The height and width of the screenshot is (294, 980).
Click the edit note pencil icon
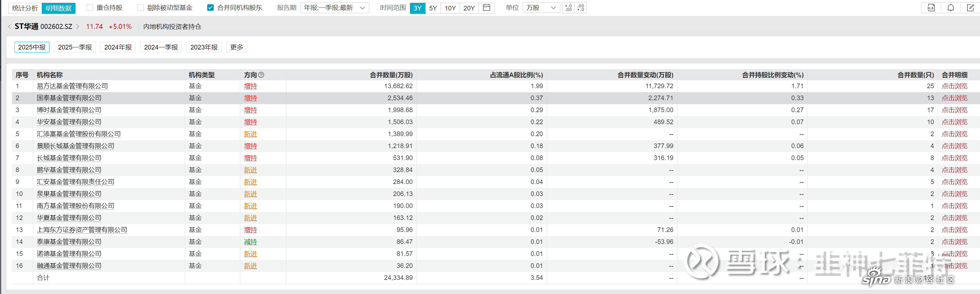coord(970,8)
